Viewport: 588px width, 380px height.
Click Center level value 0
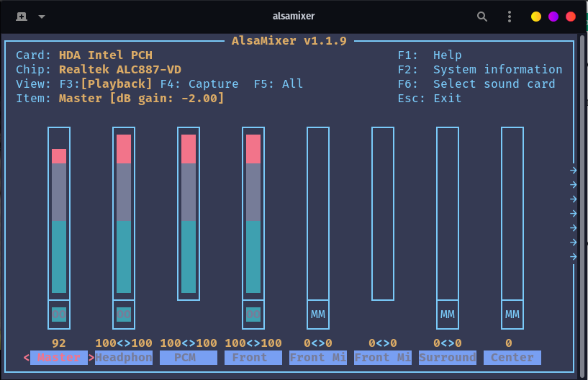coord(509,343)
